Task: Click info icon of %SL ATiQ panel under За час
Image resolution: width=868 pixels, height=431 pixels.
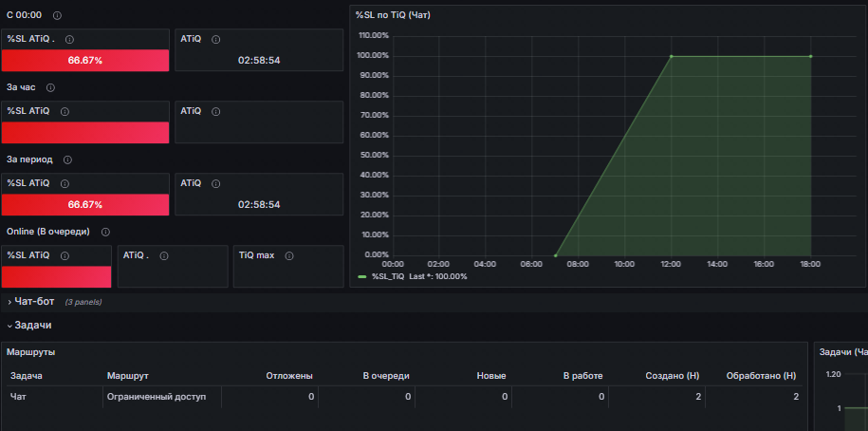Action: tap(65, 111)
